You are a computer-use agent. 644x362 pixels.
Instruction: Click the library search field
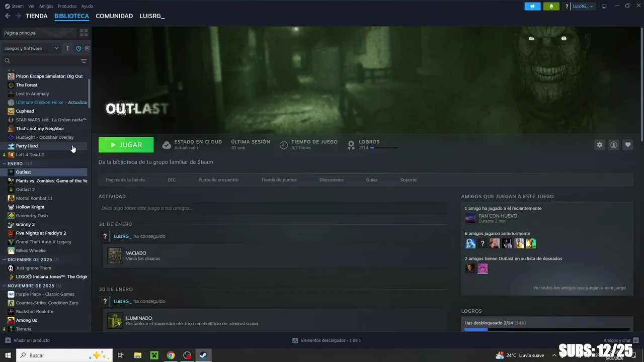click(x=40, y=61)
